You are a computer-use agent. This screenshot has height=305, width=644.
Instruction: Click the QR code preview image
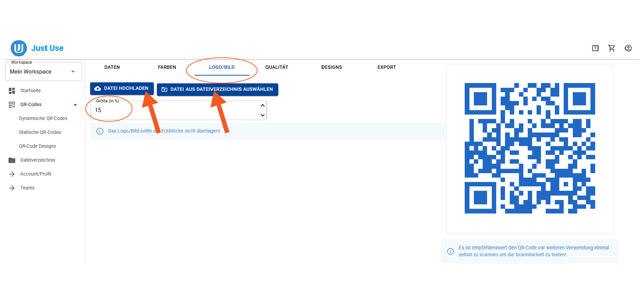coord(530,148)
